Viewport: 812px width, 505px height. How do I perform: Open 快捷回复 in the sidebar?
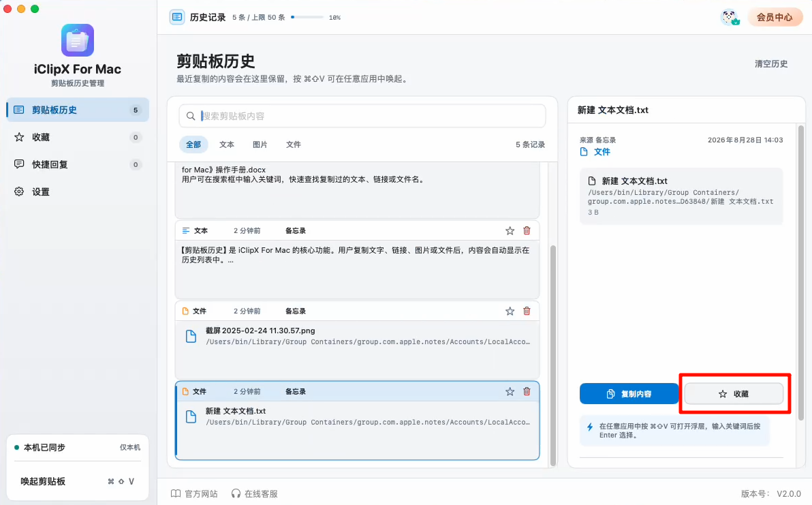78,165
